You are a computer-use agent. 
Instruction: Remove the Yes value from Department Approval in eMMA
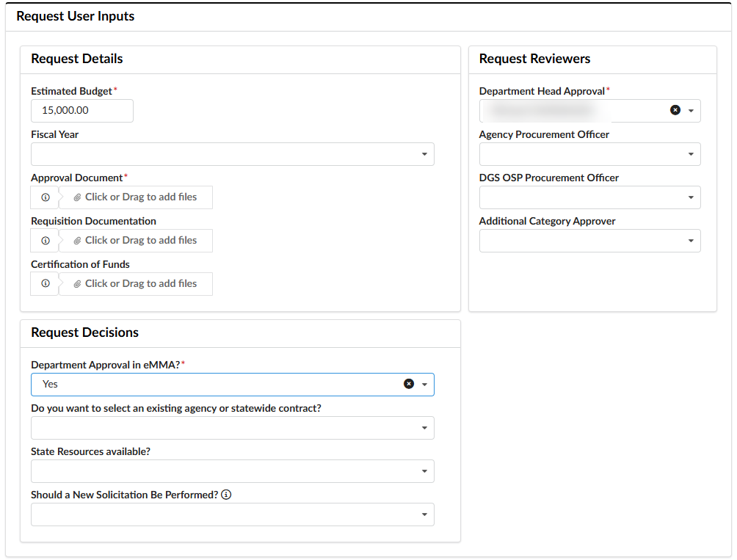(x=409, y=384)
